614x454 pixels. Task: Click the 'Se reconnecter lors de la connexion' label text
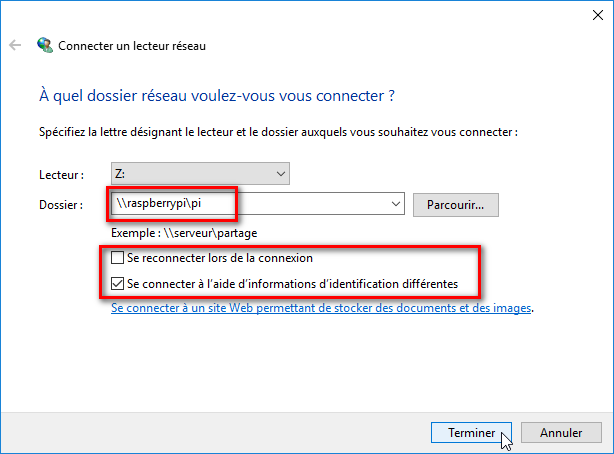click(220, 258)
